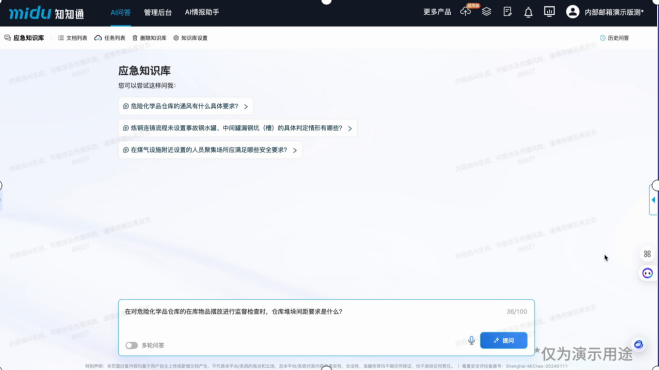Click the cloud upload icon in header
Image resolution: width=659 pixels, height=370 pixels.
[465, 12]
